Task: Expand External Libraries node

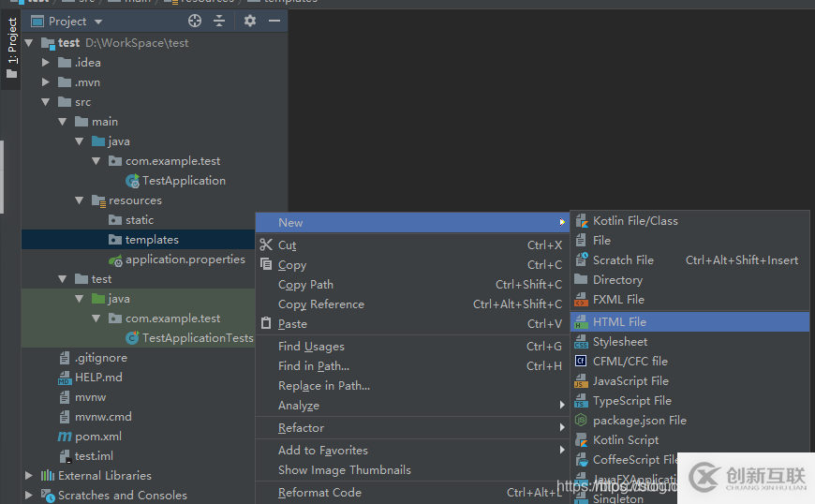Action: (29, 476)
